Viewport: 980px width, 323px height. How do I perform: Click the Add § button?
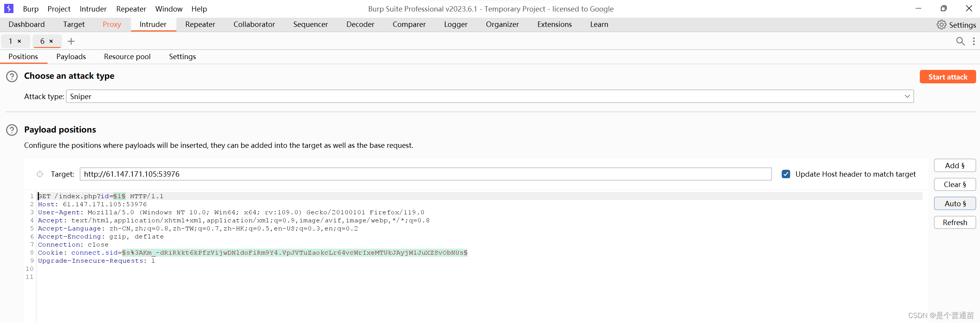[x=955, y=166]
